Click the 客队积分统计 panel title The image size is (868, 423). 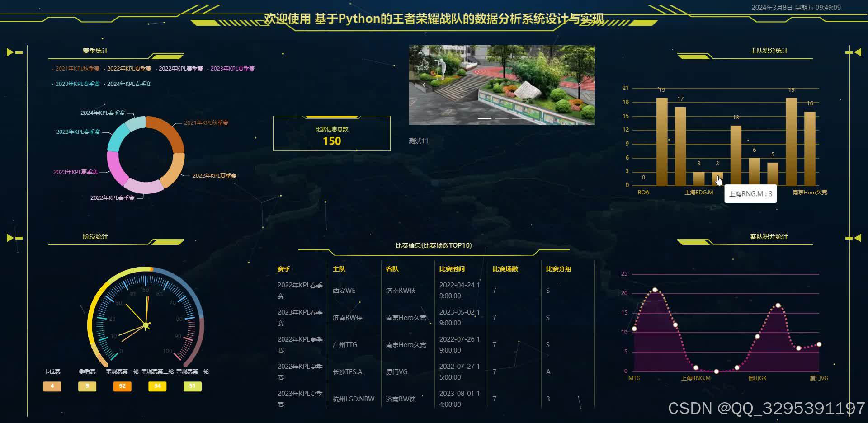(769, 236)
